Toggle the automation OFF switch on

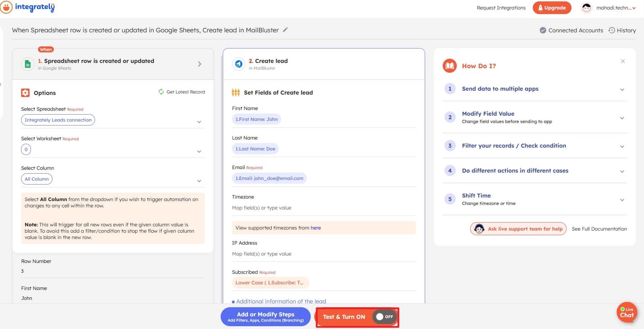click(x=384, y=317)
